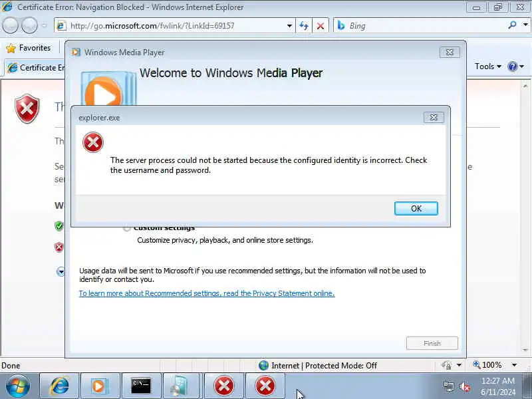Click the Internet Protected Mode status zone
Viewport: 532px width, 399px height.
point(318,365)
